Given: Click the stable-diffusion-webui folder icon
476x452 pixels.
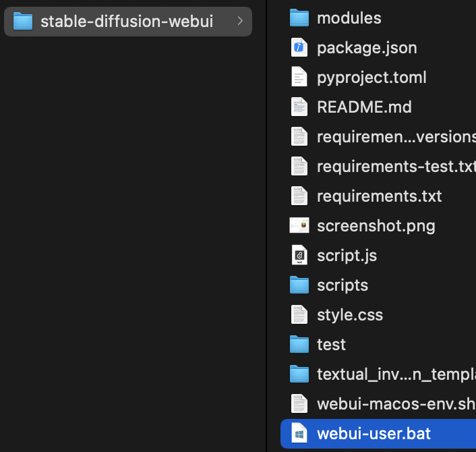Looking at the screenshot, I should tap(23, 22).
